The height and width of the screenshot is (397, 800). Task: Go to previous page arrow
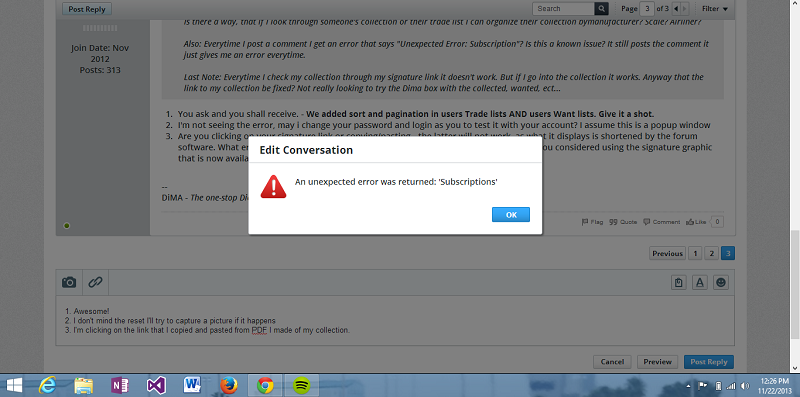676,9
